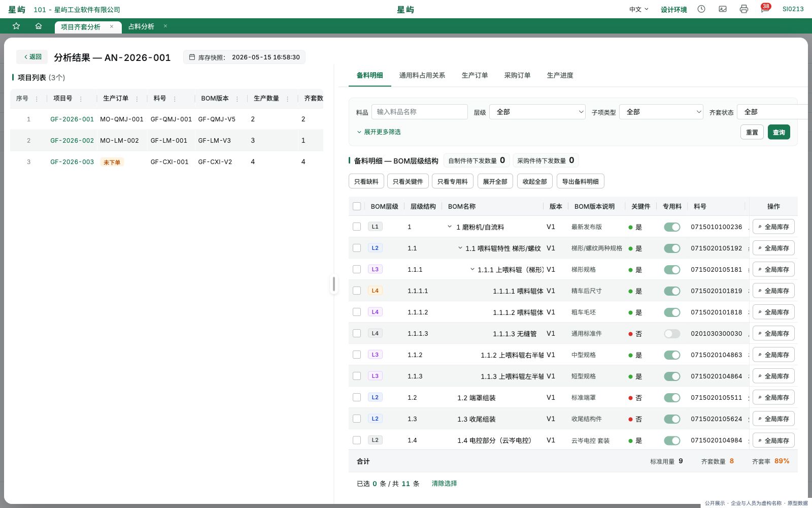Click the panel splitter handle
Image resolution: width=812 pixels, height=508 pixels.
pos(334,284)
